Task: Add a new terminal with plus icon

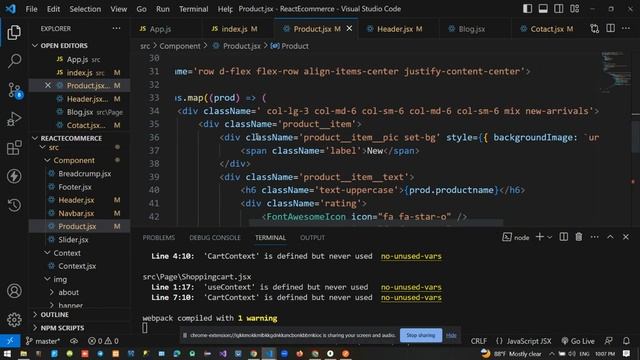Action: (539, 237)
